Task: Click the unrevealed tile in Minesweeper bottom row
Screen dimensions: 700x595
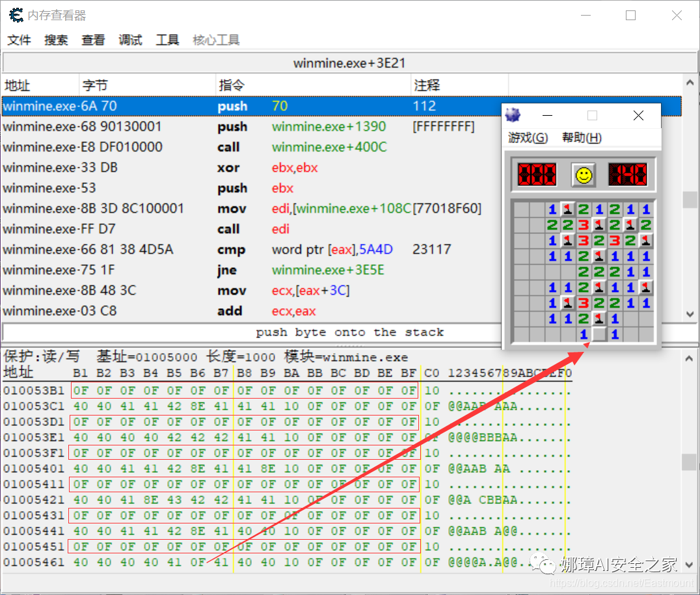Action: click(599, 334)
